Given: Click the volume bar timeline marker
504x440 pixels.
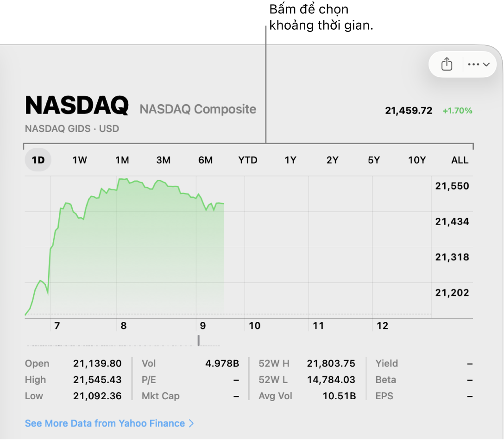Looking at the screenshot, I should click(x=199, y=340).
